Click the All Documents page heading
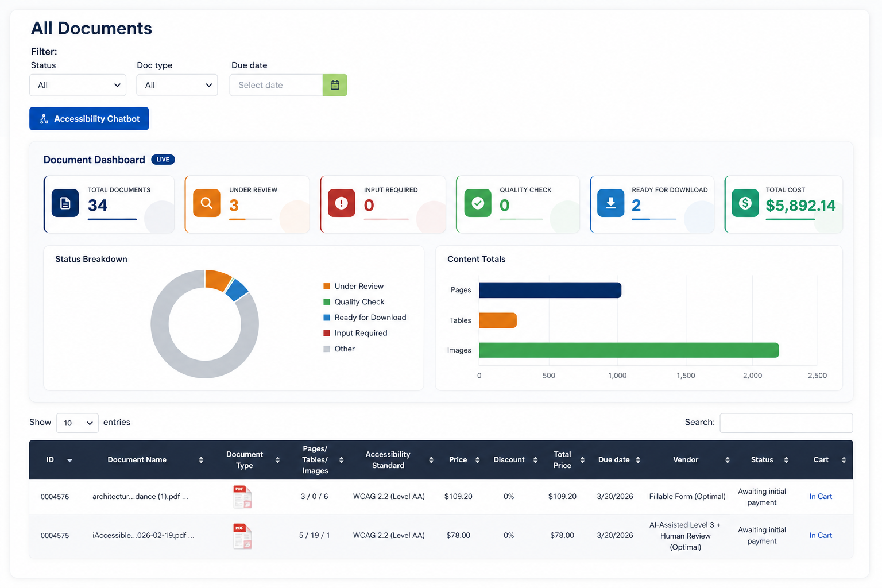 91,28
